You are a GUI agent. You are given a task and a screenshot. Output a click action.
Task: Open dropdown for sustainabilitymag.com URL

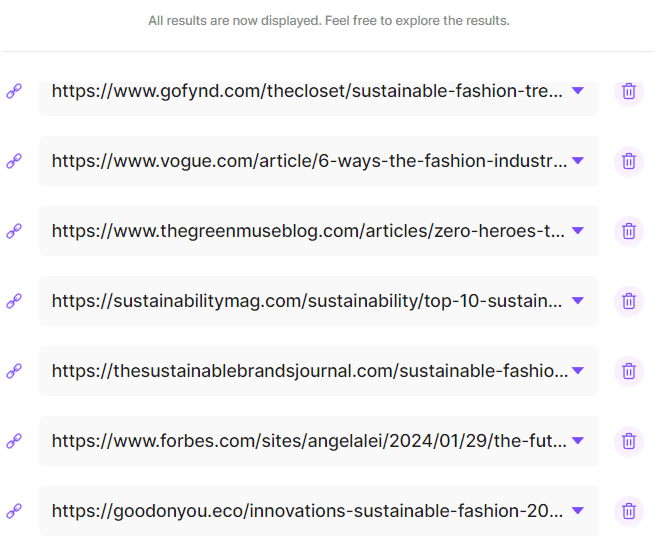(578, 301)
